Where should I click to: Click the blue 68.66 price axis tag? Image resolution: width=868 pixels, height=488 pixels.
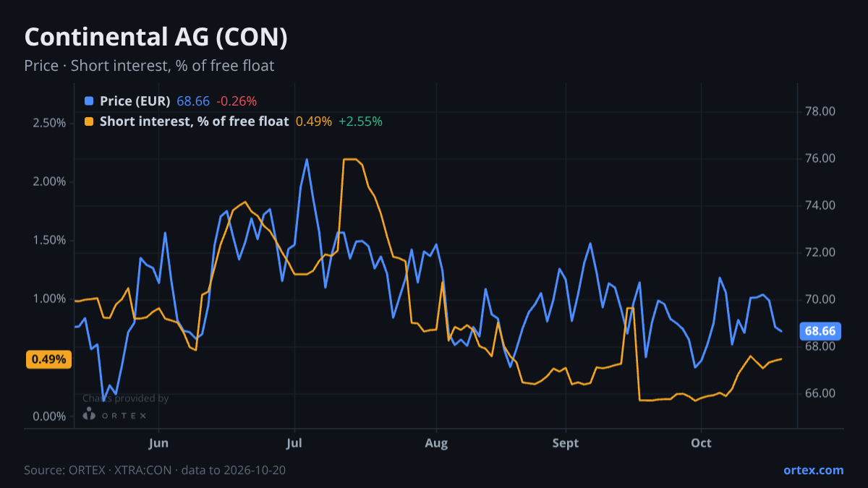(x=820, y=331)
